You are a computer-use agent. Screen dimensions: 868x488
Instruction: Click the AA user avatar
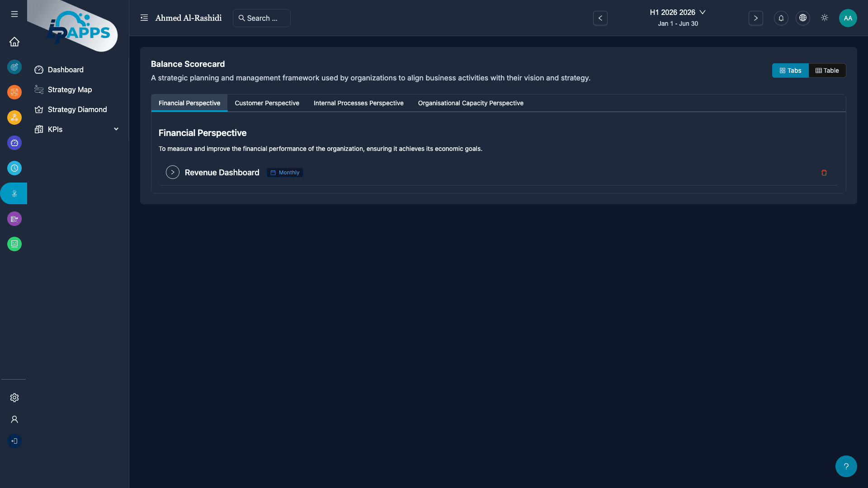pyautogui.click(x=848, y=18)
